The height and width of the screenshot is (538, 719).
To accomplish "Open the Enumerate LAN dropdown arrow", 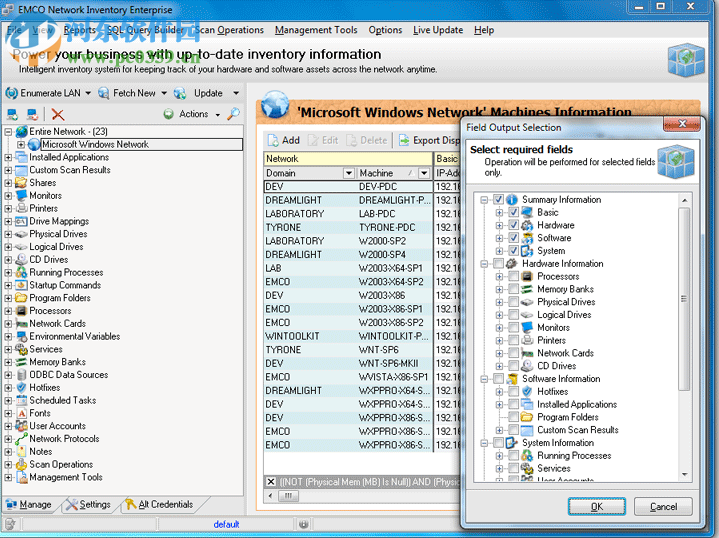I will [88, 93].
